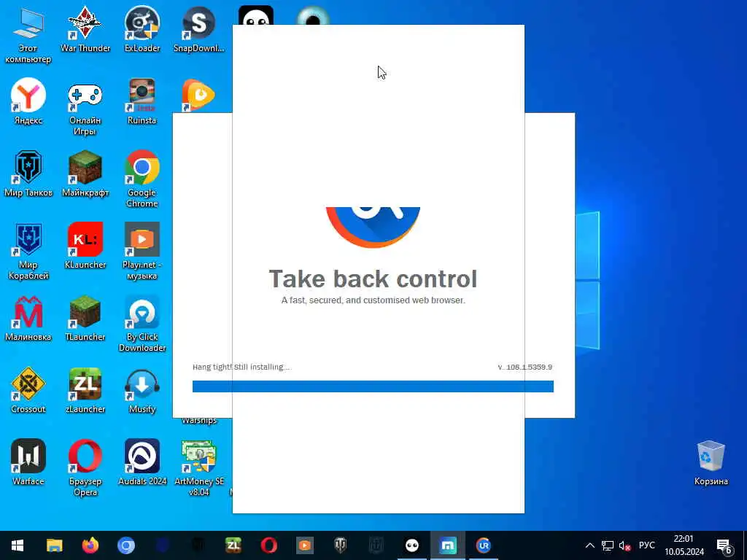
Task: Click the 'Hang tight! Still installing' status text
Action: pos(241,367)
